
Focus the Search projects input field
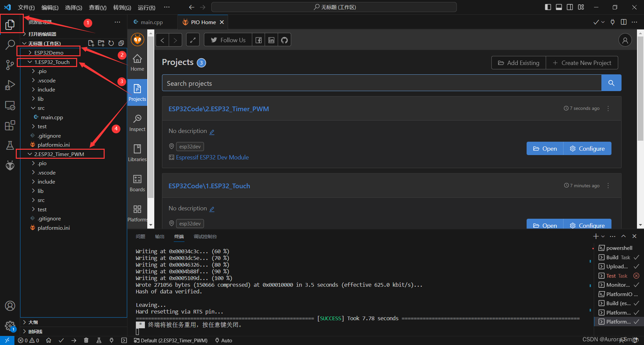[382, 83]
